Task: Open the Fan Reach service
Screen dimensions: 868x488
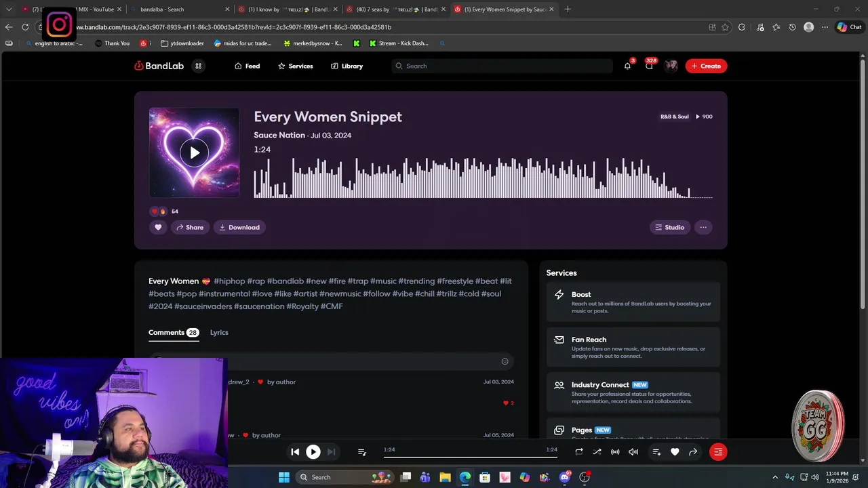Action: pyautogui.click(x=633, y=347)
